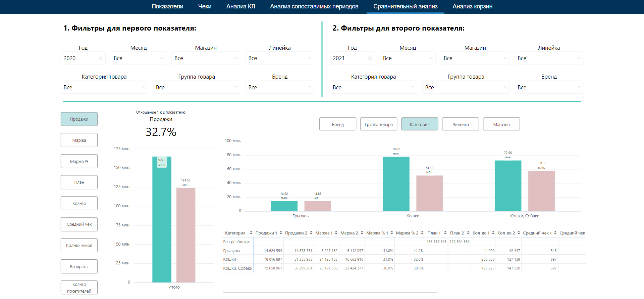Select Кол-во чеков metric
This screenshot has height=299, width=644.
click(79, 245)
